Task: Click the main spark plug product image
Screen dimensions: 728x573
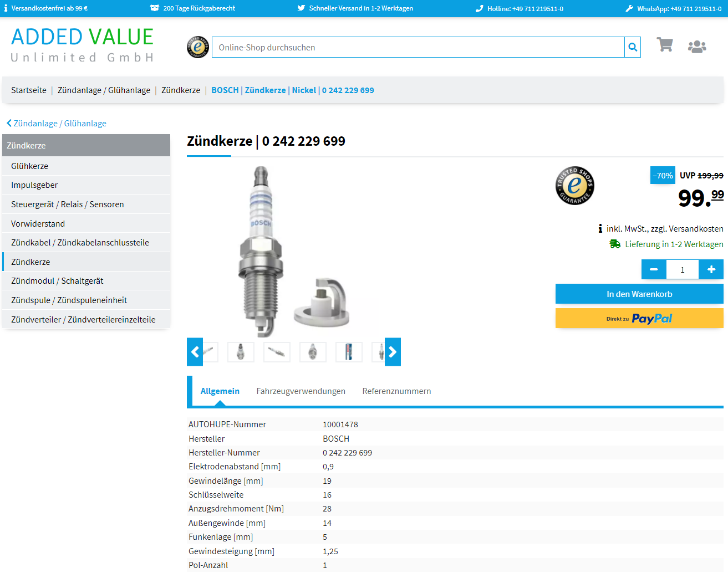Action: [x=294, y=251]
